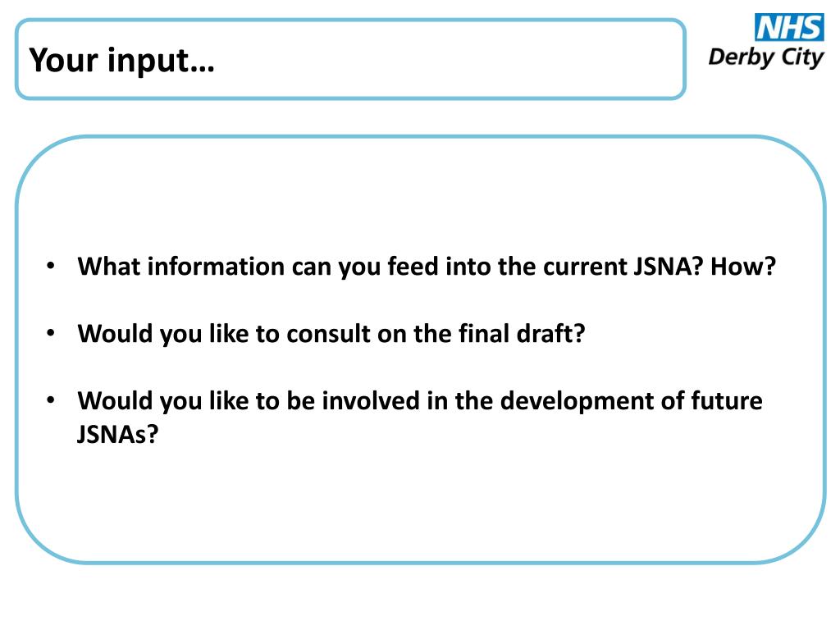Viewport: 840px width, 630px height.
Task: Click empty space inside the title box
Action: pos(450,60)
